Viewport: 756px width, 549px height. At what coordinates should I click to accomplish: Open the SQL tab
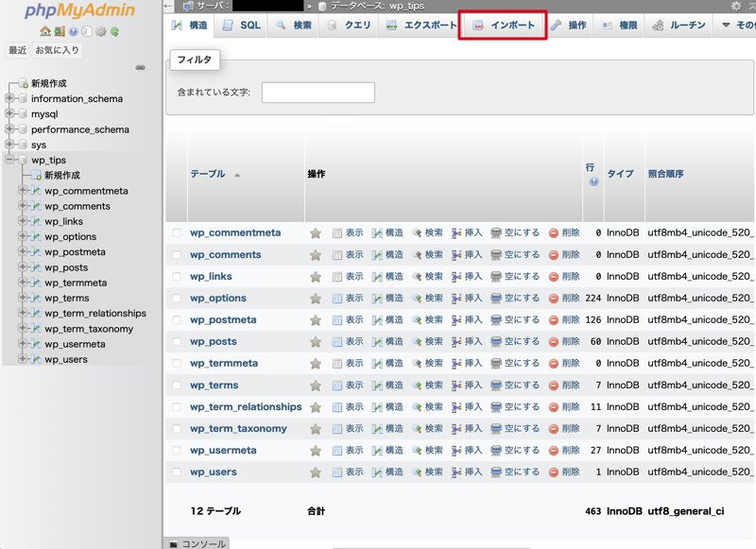242,26
